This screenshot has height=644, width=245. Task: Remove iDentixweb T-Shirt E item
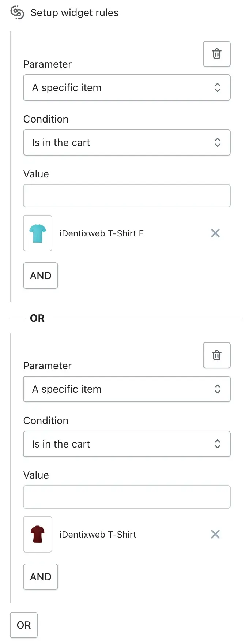coord(215,233)
